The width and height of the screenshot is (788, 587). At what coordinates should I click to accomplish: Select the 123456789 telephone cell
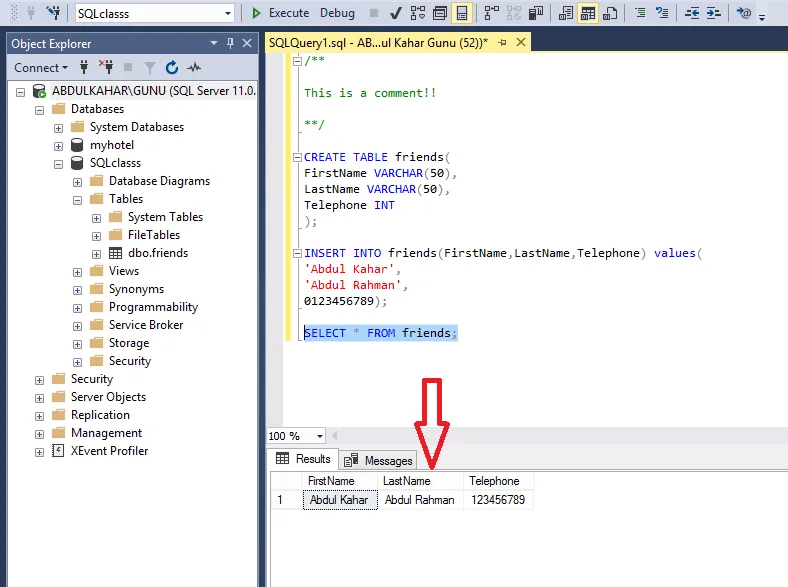point(498,500)
